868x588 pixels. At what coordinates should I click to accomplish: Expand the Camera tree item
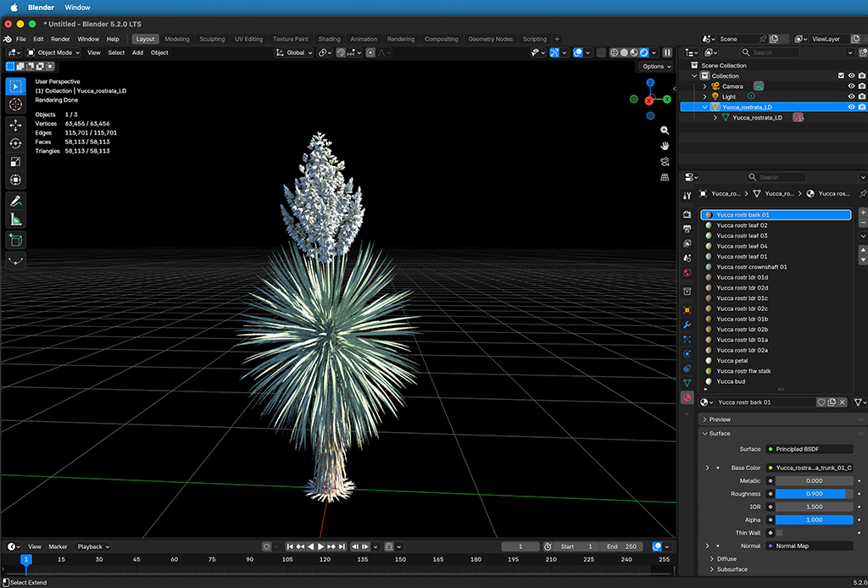(704, 86)
